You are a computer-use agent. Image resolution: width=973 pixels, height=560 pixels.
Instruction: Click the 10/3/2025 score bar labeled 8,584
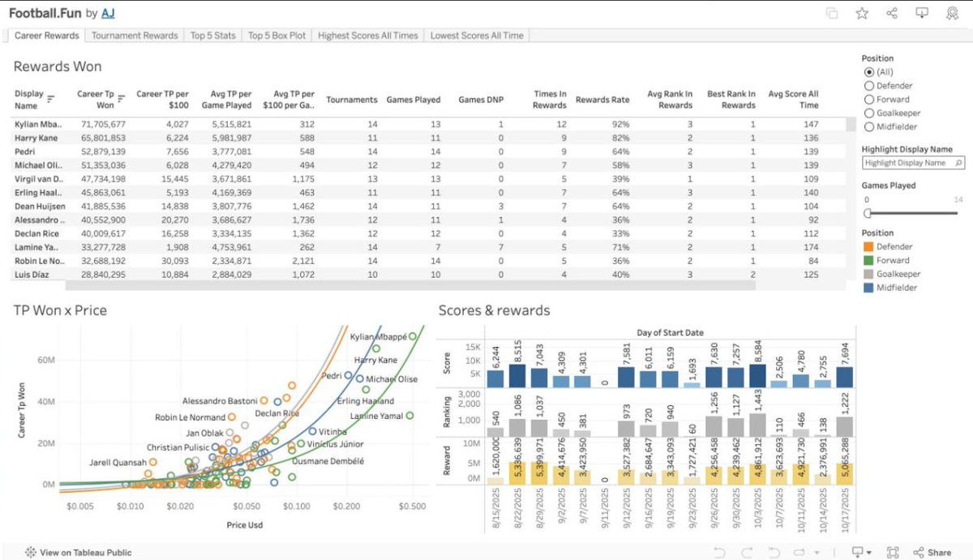pyautogui.click(x=757, y=376)
